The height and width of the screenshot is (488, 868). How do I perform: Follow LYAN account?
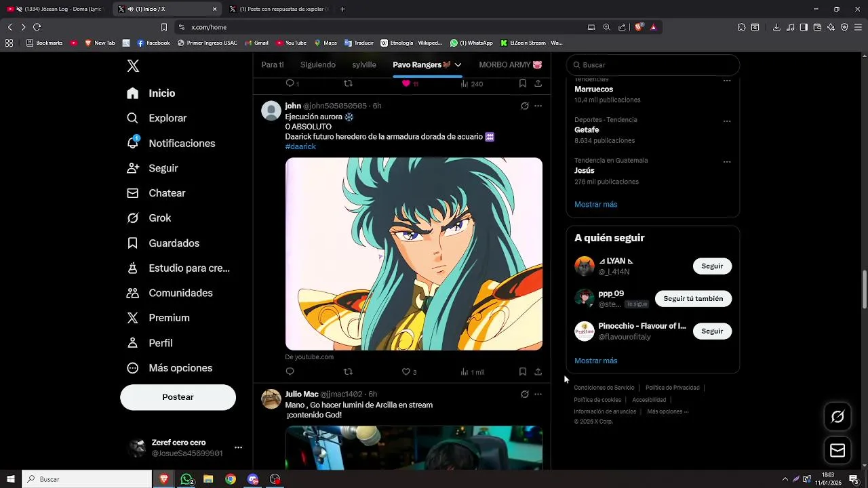pyautogui.click(x=712, y=266)
